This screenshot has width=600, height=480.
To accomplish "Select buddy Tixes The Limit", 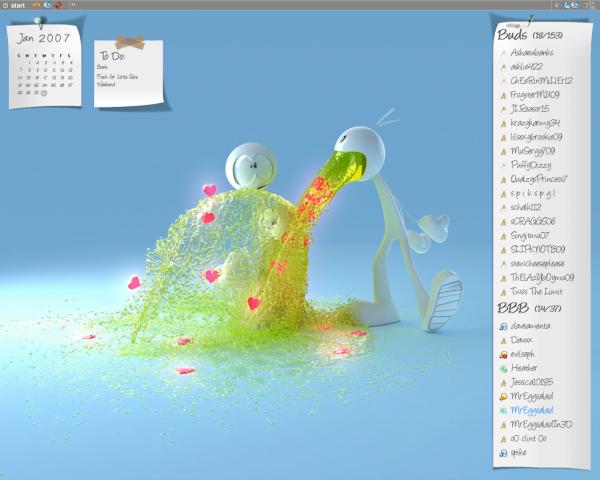I will [x=536, y=292].
